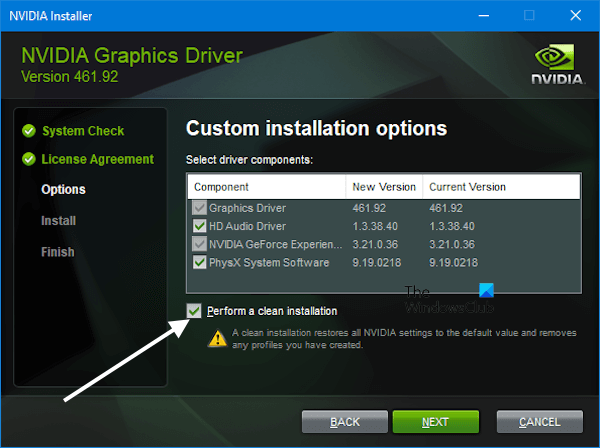The image size is (600, 448).
Task: Select the License Agreement step
Action: point(98,159)
